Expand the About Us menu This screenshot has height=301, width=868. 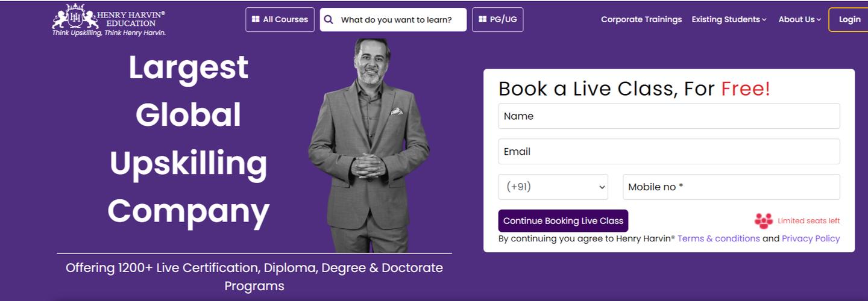[x=799, y=19]
